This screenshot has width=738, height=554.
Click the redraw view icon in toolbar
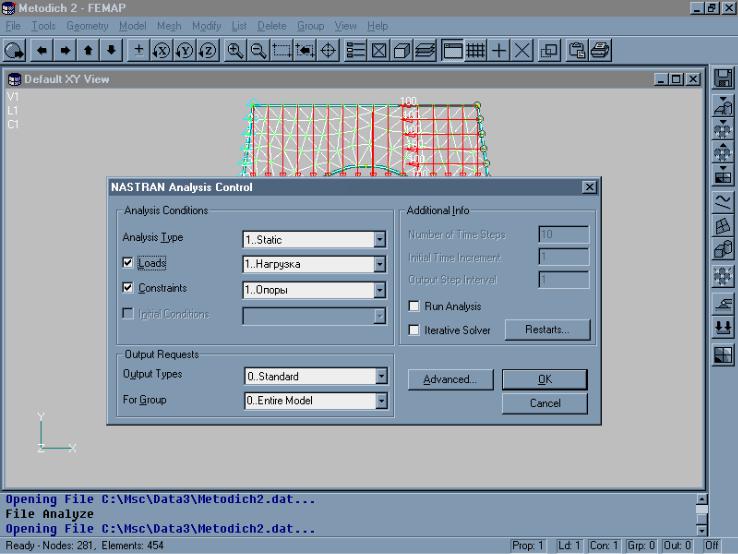(x=15, y=50)
